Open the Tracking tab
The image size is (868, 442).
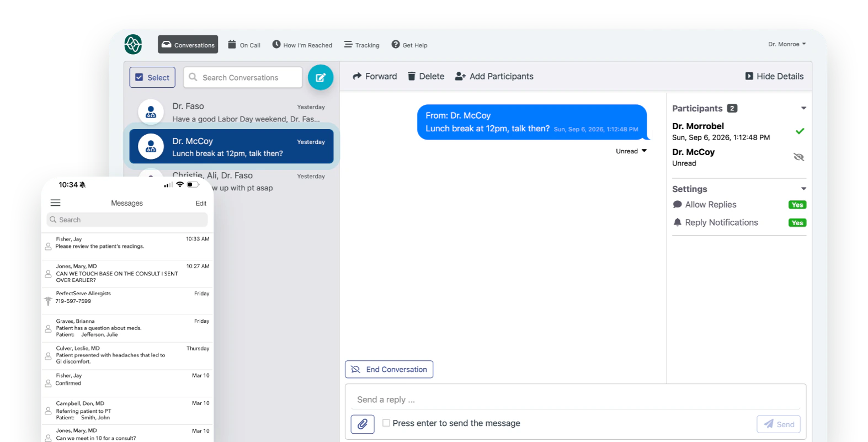click(x=361, y=45)
